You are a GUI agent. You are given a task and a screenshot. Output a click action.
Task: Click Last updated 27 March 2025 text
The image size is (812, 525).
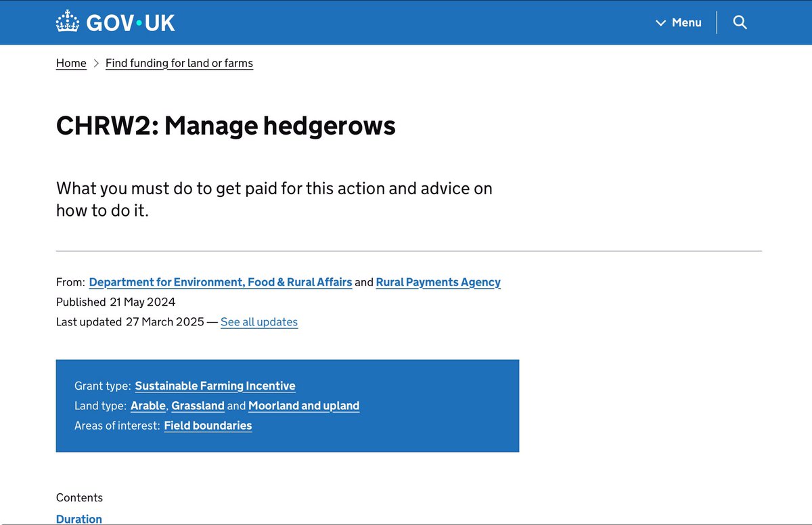point(130,322)
